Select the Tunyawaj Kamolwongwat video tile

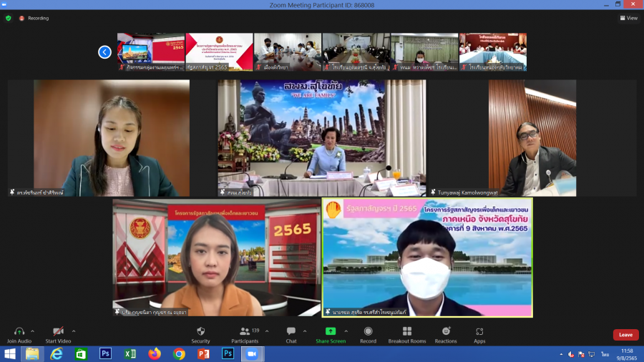pos(532,138)
